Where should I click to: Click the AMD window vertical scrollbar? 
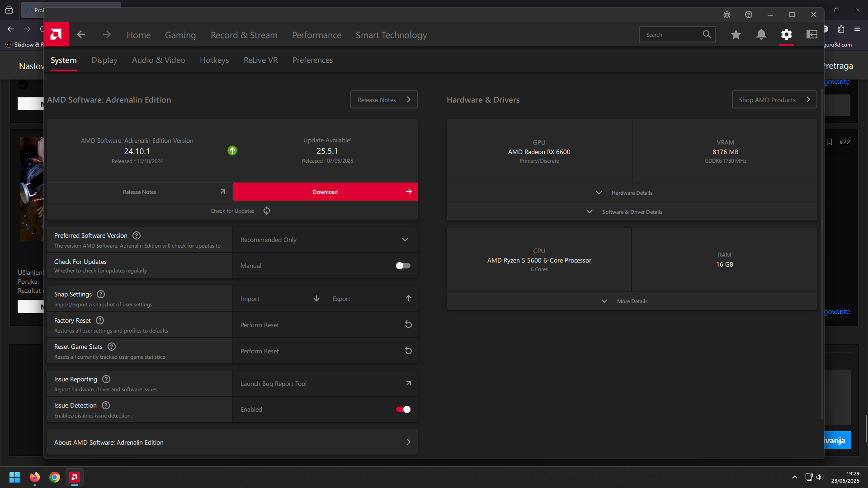tap(821, 253)
